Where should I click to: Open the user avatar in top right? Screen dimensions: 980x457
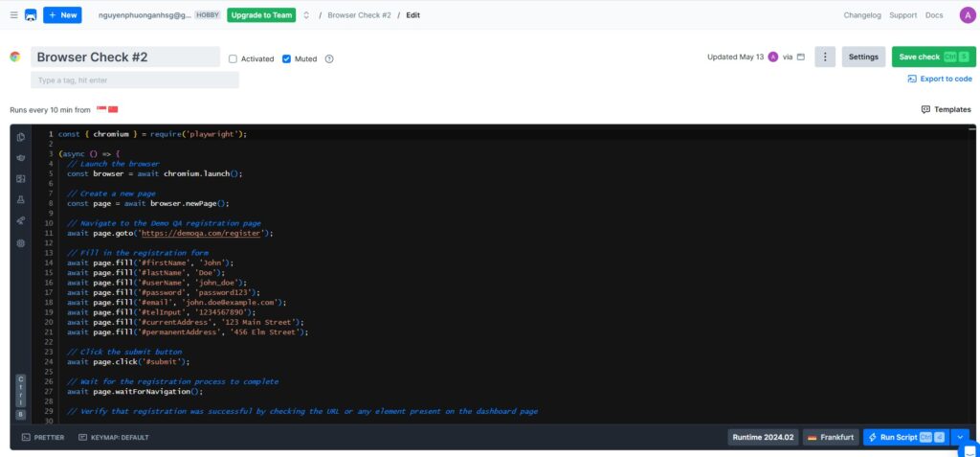966,15
